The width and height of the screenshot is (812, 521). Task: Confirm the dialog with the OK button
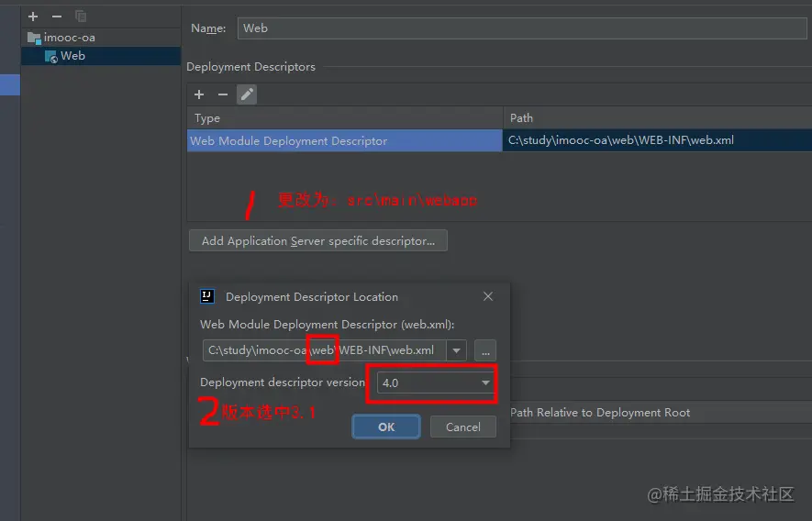point(386,427)
